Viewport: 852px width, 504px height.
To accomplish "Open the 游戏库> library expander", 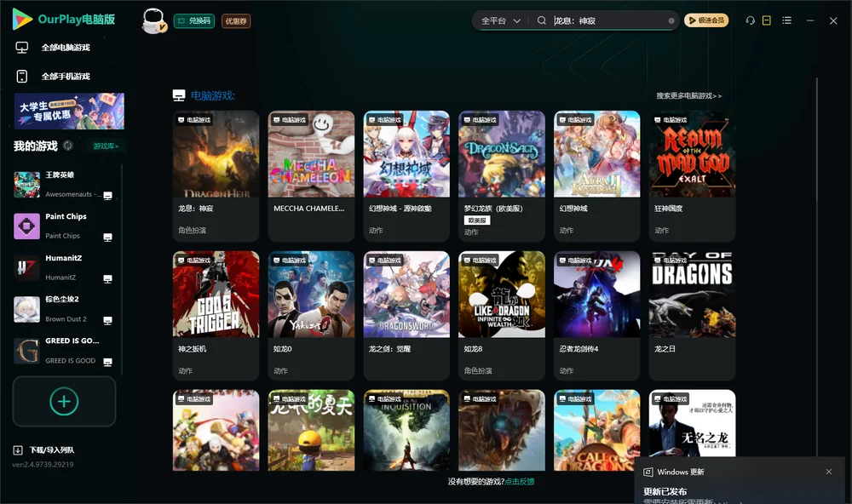I will pyautogui.click(x=106, y=146).
